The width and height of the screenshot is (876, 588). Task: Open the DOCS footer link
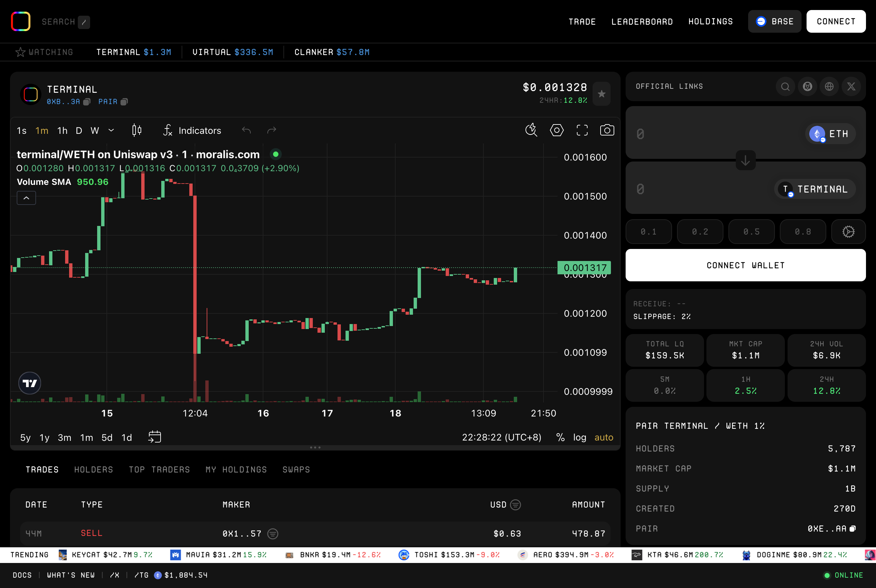(22, 575)
